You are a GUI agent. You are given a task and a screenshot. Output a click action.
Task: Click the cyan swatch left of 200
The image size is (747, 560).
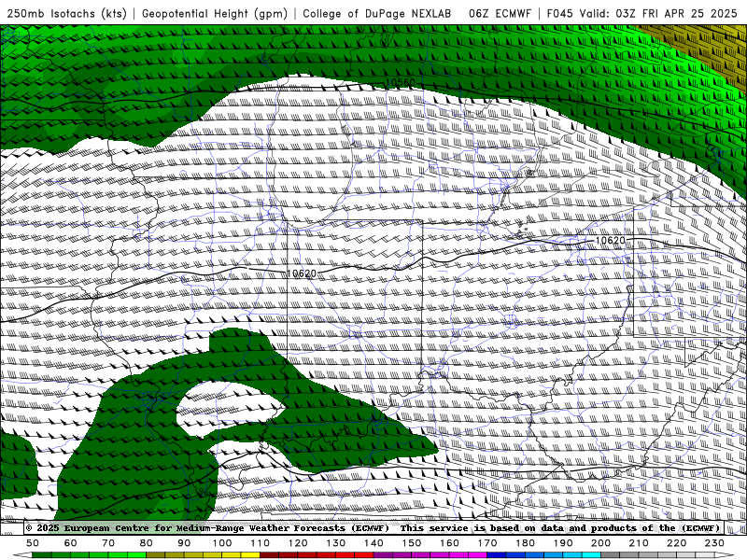[591, 555]
